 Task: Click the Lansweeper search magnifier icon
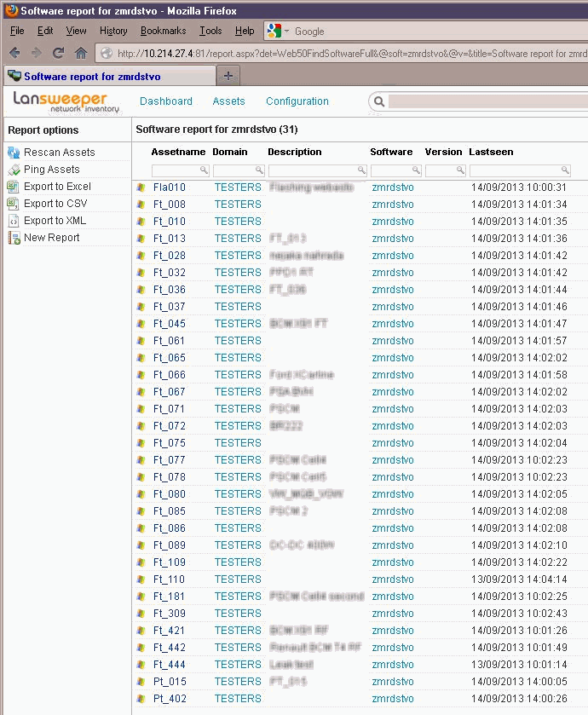pyautogui.click(x=378, y=101)
